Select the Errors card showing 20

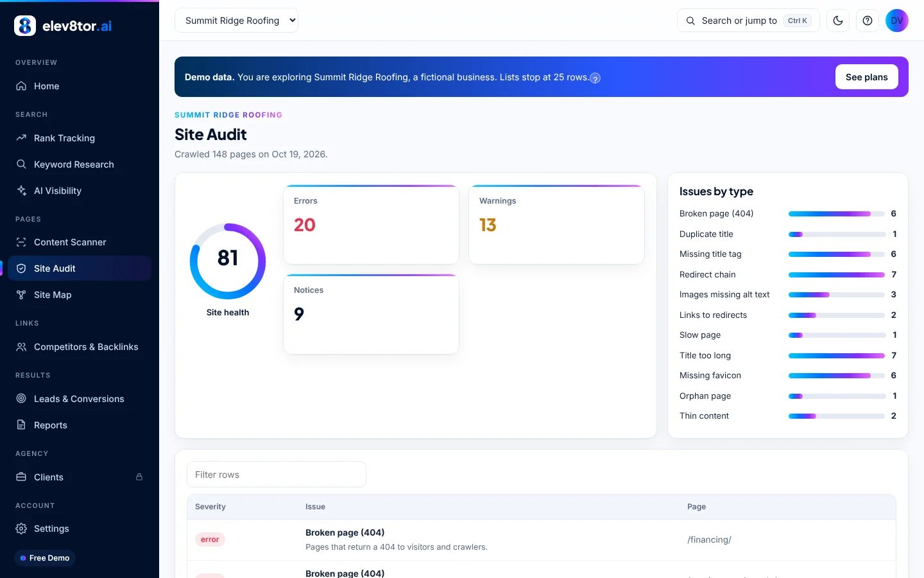click(x=371, y=225)
